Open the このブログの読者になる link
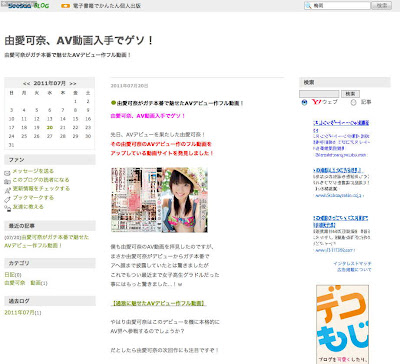400x364 pixels. [x=41, y=180]
